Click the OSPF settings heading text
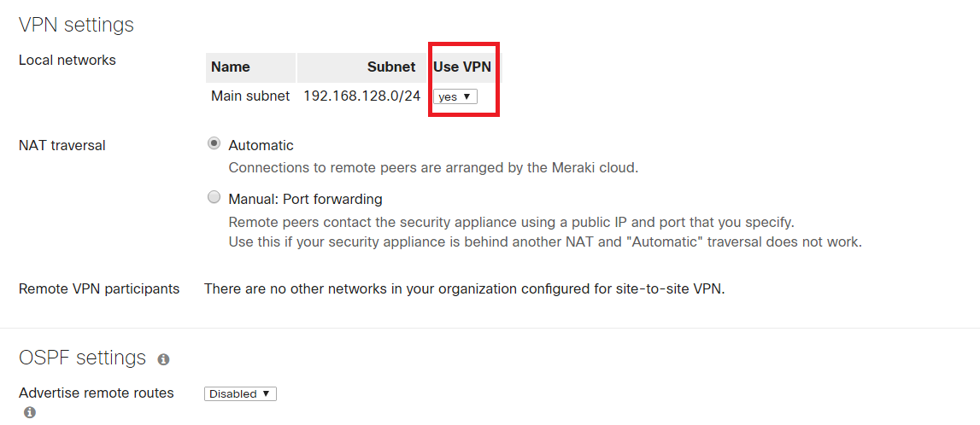980x425 pixels. pyautogui.click(x=82, y=358)
